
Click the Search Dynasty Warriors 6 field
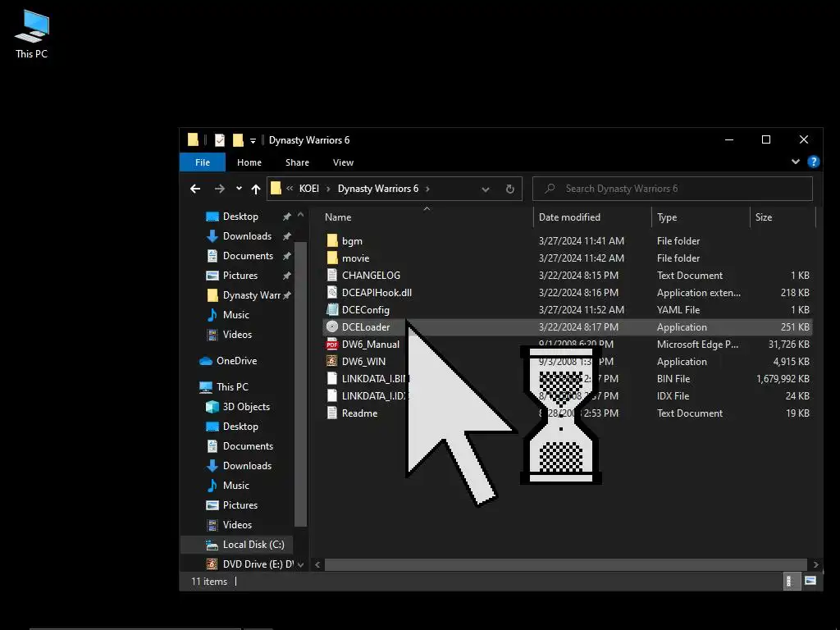coord(673,189)
